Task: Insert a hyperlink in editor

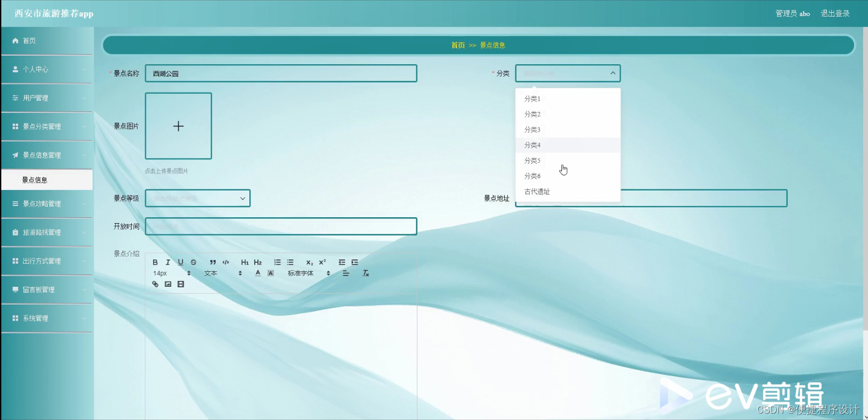Action: 155,284
